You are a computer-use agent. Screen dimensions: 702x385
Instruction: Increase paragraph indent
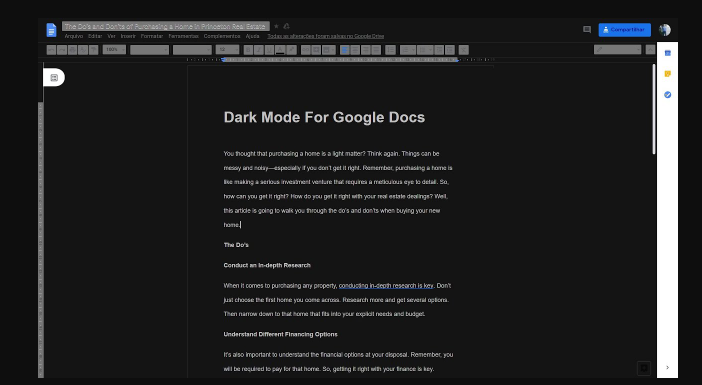[450, 50]
